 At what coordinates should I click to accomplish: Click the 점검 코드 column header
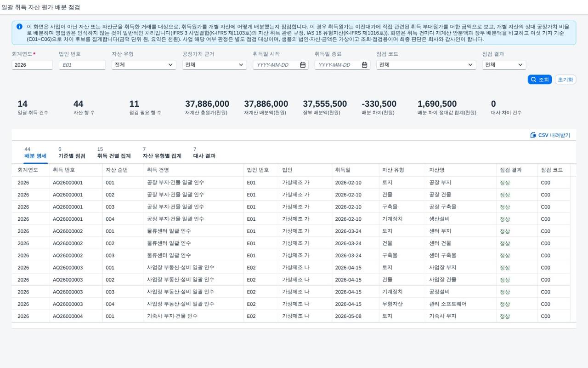pyautogui.click(x=554, y=170)
